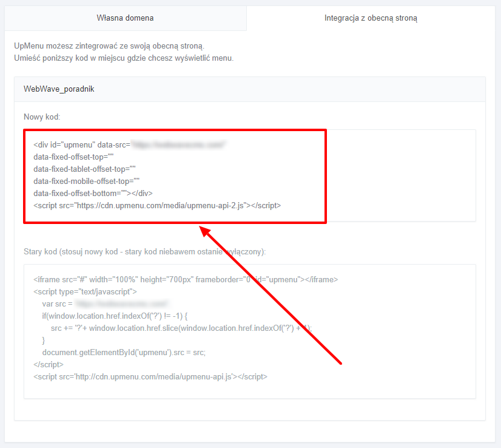The image size is (501, 448).
Task: Click the Umieść poniższy kod instruction text
Action: (x=124, y=58)
